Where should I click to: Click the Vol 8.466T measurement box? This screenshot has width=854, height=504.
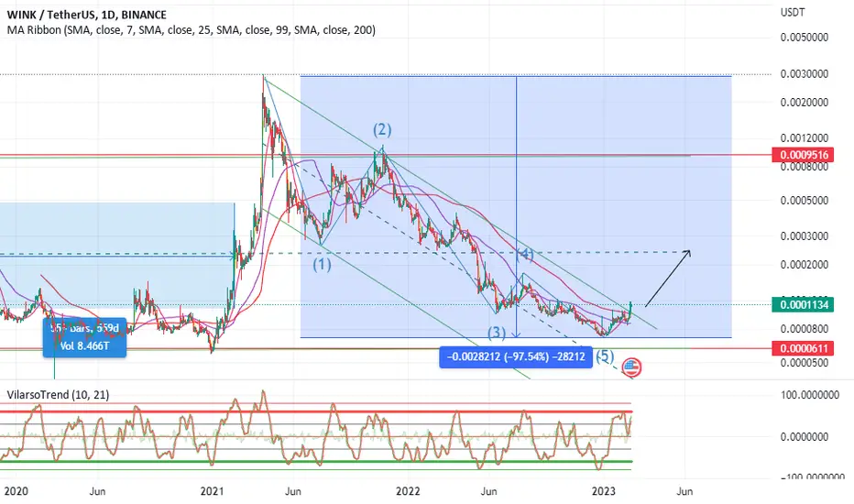coord(84,338)
